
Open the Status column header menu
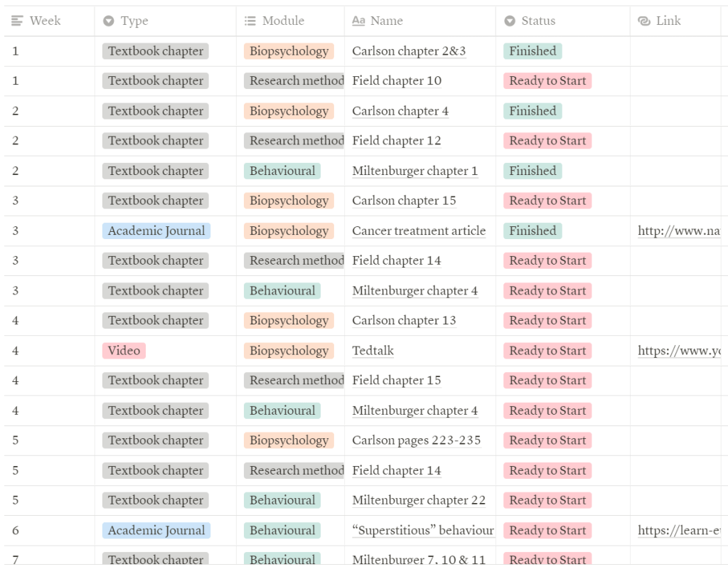(x=538, y=21)
